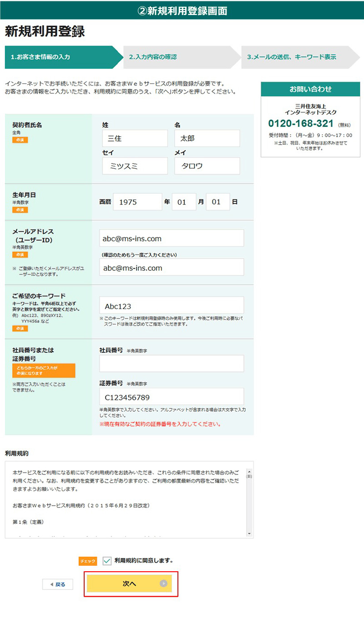The image size is (364, 630).
Task: Click the keyword field containing Abc123
Action: [172, 305]
